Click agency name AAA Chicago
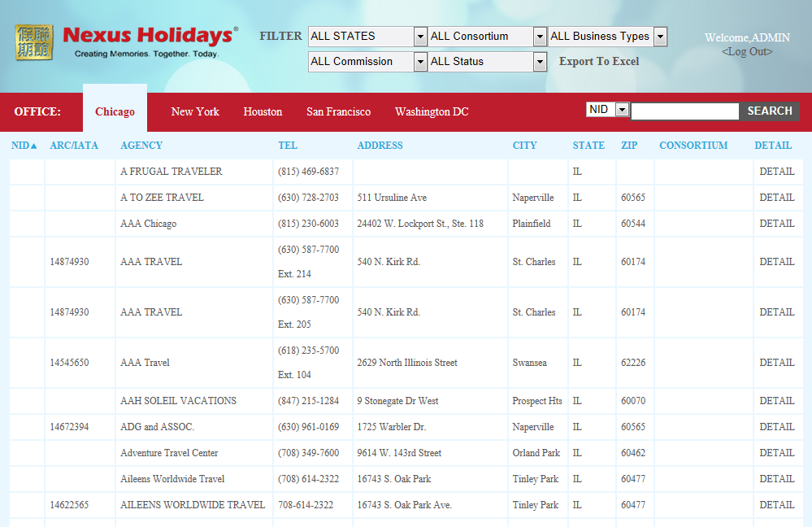The width and height of the screenshot is (812, 527). (149, 224)
